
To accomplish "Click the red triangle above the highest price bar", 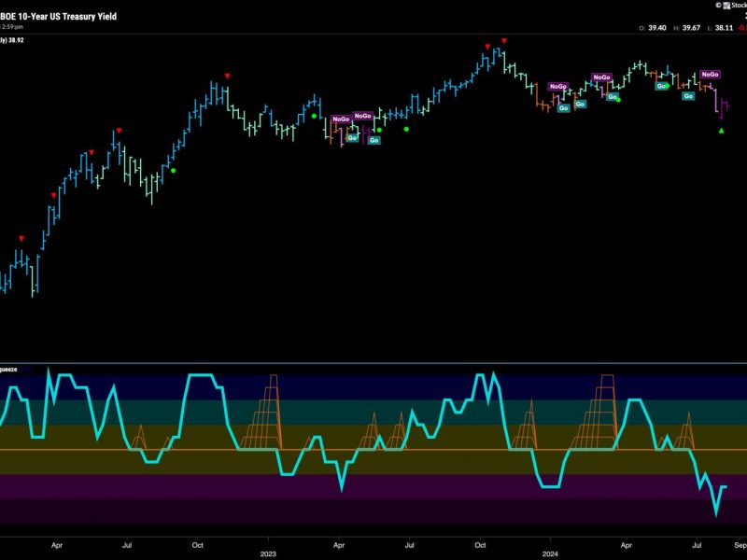I will 504,41.
